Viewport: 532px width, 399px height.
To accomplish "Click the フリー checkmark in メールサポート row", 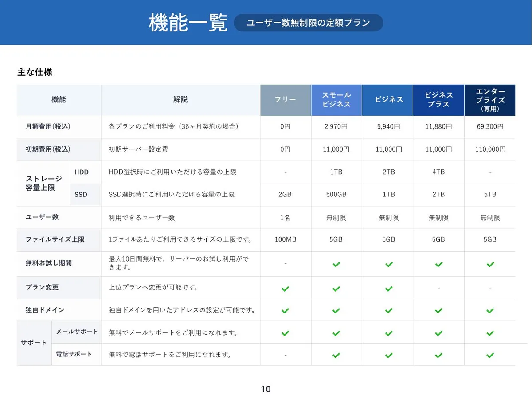I will pyautogui.click(x=286, y=333).
